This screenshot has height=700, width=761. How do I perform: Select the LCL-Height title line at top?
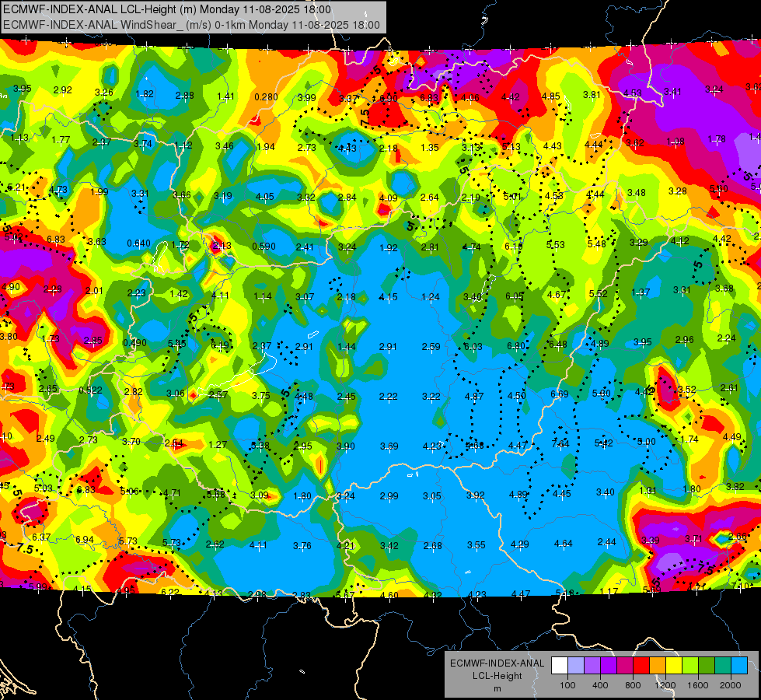click(x=167, y=9)
